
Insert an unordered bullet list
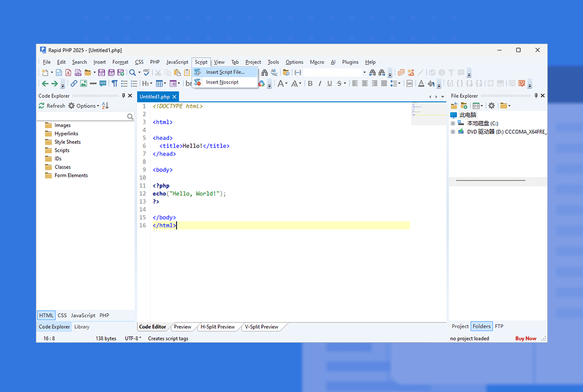tap(124, 83)
